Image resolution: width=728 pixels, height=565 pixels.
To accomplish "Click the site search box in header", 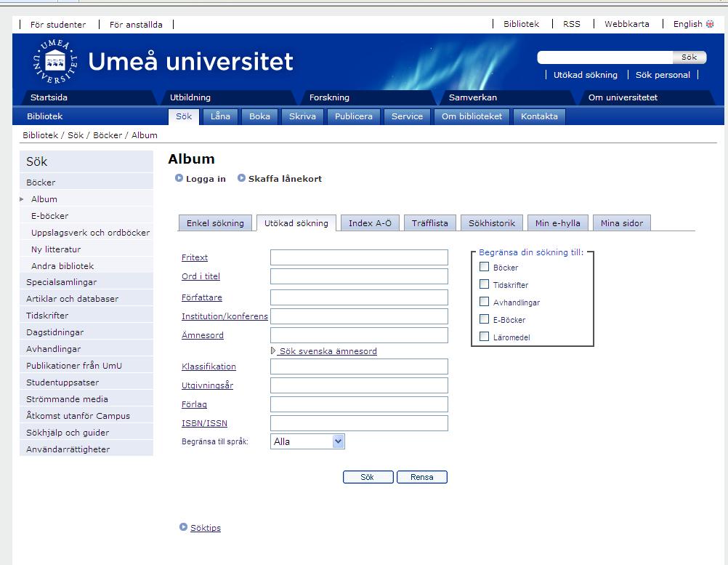I will click(605, 57).
